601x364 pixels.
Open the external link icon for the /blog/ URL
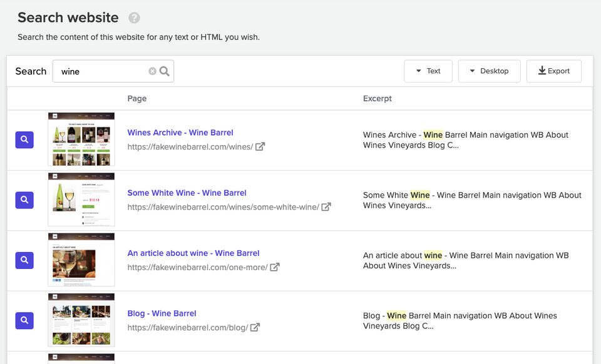(255, 327)
